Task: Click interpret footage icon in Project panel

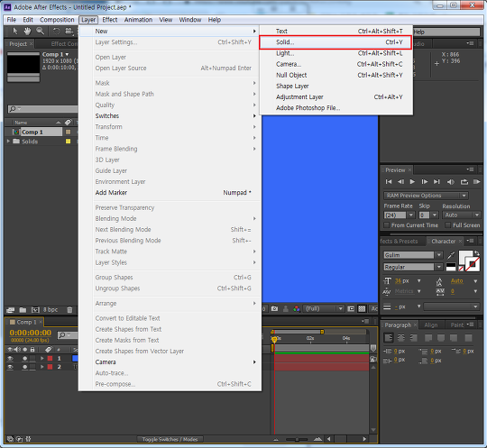Action: click(10, 309)
